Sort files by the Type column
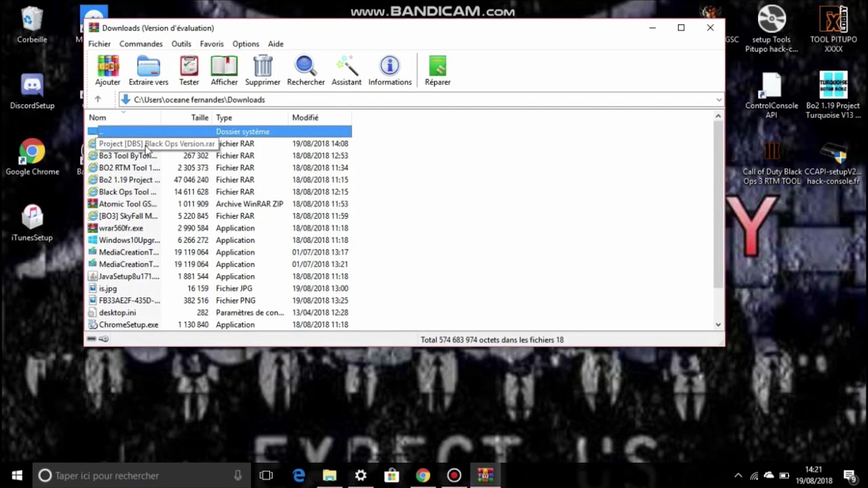This screenshot has width=868, height=488. pos(250,117)
